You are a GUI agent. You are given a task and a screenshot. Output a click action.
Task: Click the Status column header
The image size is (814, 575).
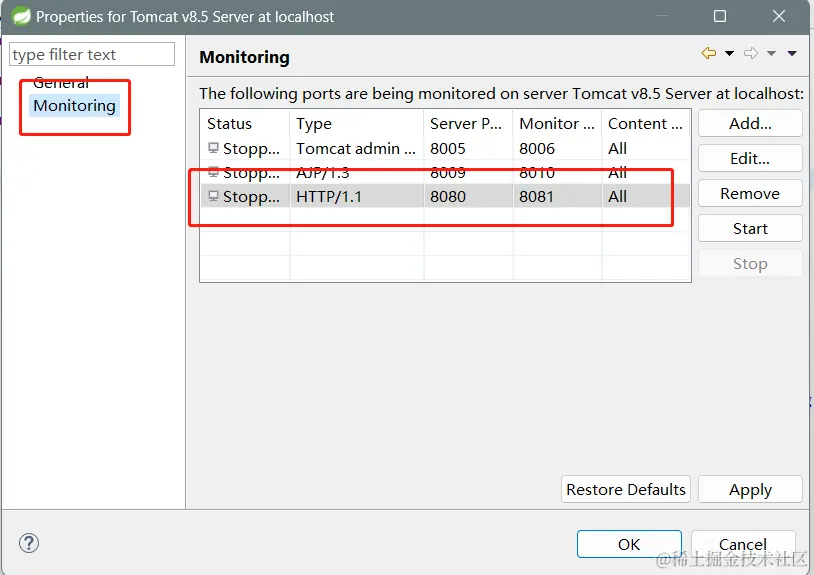click(245, 124)
